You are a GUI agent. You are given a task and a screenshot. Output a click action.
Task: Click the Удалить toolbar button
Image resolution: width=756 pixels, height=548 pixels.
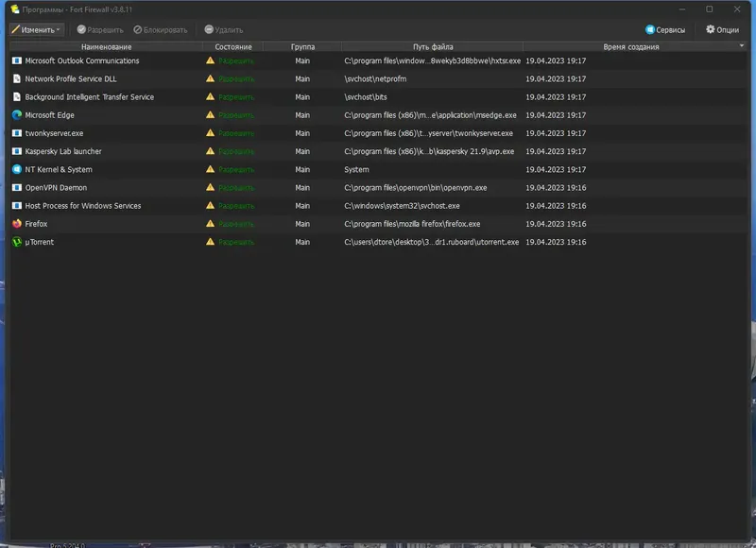pos(224,30)
